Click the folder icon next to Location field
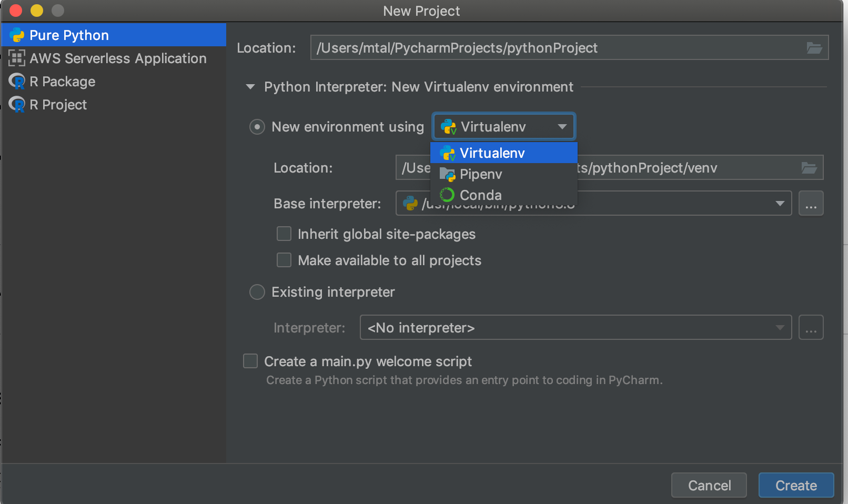 coord(814,47)
